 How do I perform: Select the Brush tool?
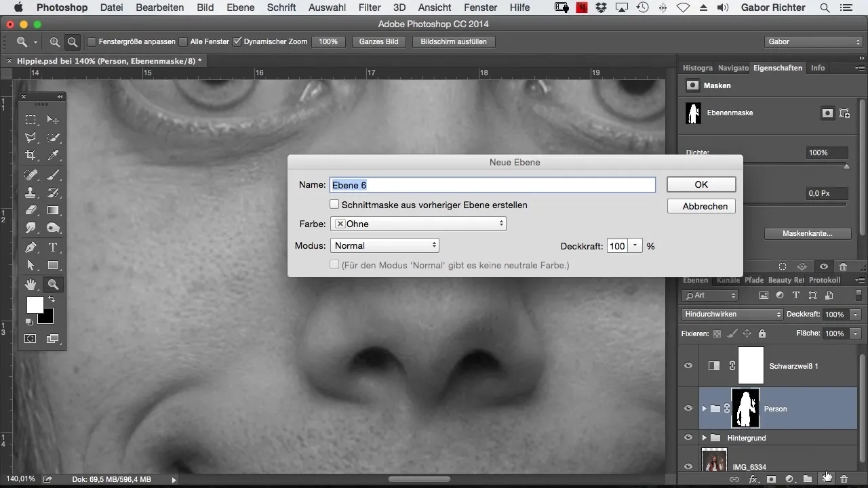[x=53, y=175]
